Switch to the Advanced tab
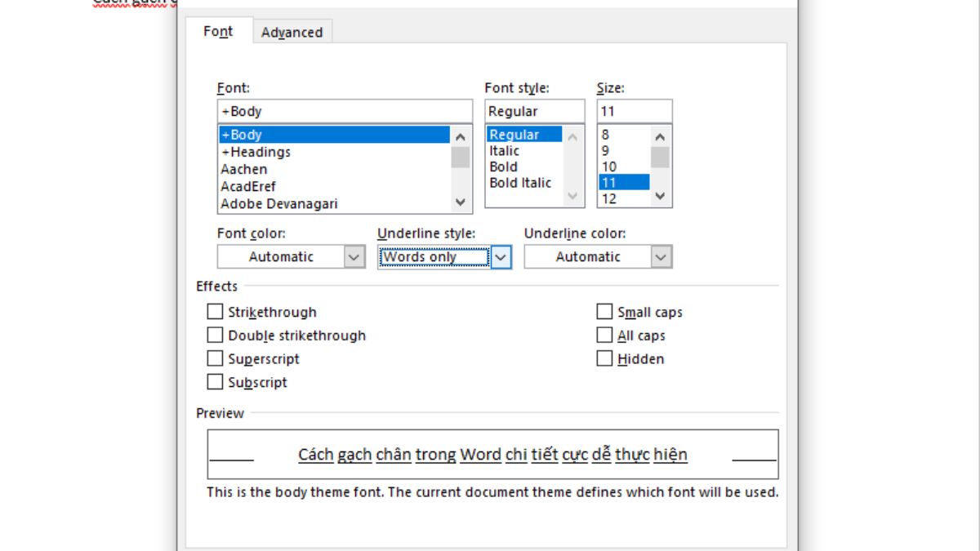The height and width of the screenshot is (551, 980). [x=292, y=33]
